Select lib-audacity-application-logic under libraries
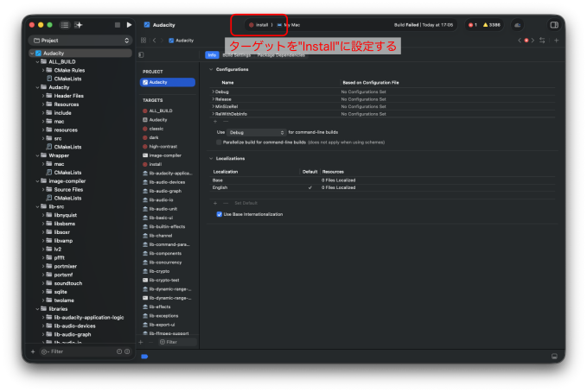 point(89,317)
